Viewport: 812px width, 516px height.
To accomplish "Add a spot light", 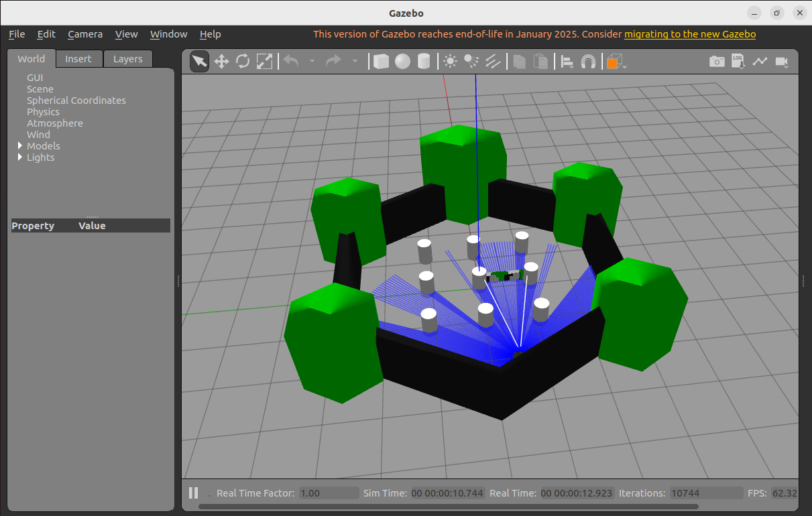I will point(471,61).
